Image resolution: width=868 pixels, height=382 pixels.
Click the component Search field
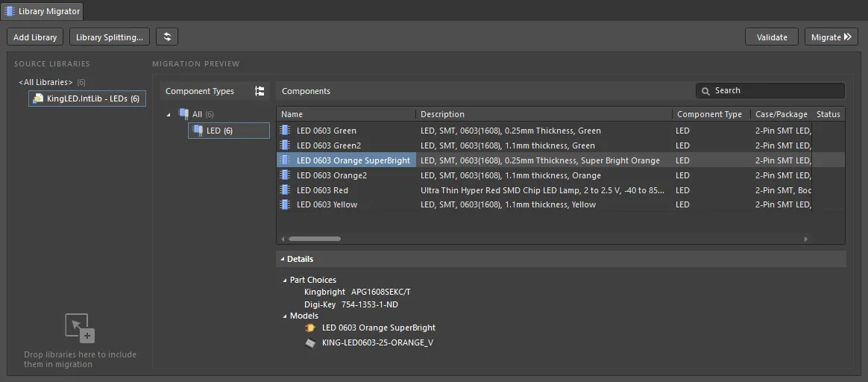[770, 91]
